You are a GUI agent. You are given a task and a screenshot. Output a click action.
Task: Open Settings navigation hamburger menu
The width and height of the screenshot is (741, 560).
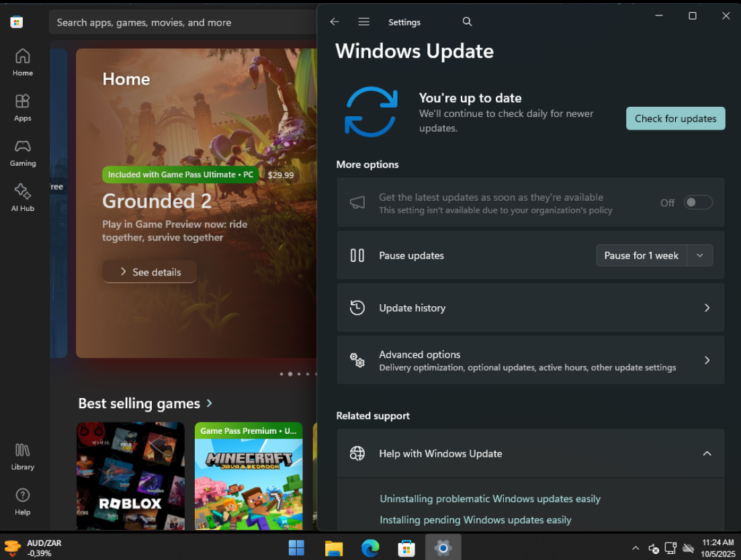[x=363, y=21]
